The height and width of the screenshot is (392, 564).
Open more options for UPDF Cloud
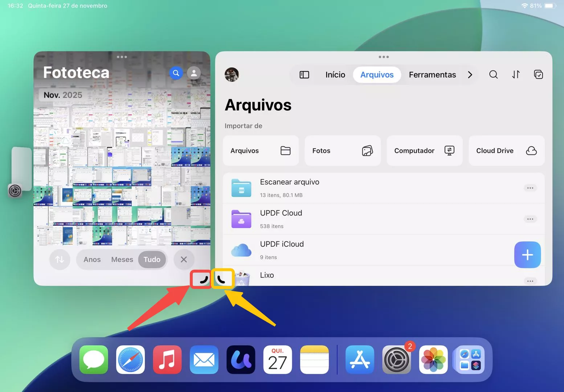click(x=530, y=219)
